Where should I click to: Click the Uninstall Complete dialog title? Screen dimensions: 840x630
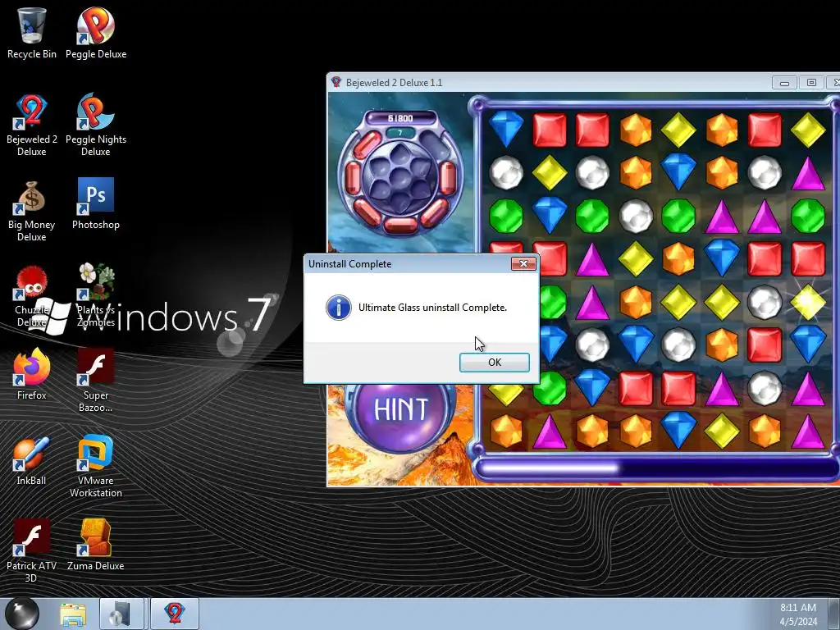349,264
